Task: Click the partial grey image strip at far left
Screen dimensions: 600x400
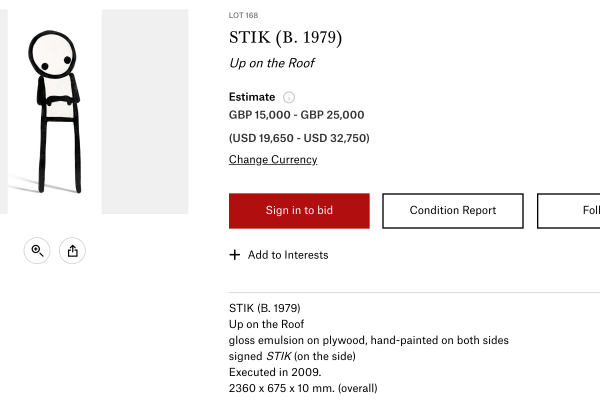Action: 2,111
